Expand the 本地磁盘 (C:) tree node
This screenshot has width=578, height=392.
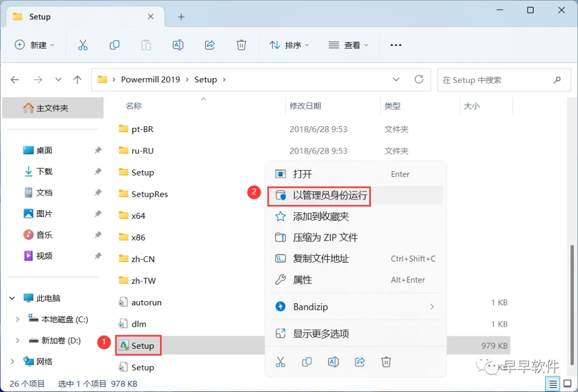pyautogui.click(x=17, y=319)
